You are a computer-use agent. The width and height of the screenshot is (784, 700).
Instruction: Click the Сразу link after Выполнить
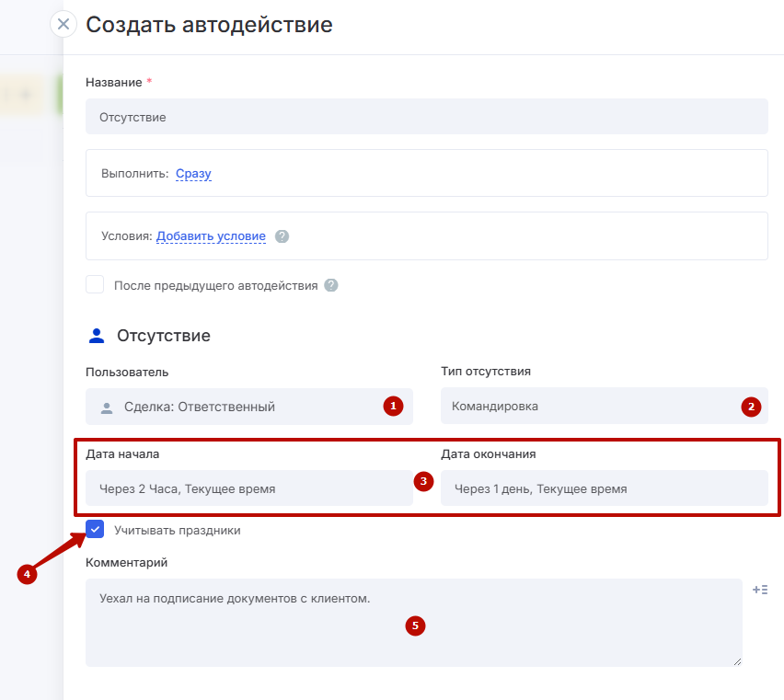(x=193, y=173)
